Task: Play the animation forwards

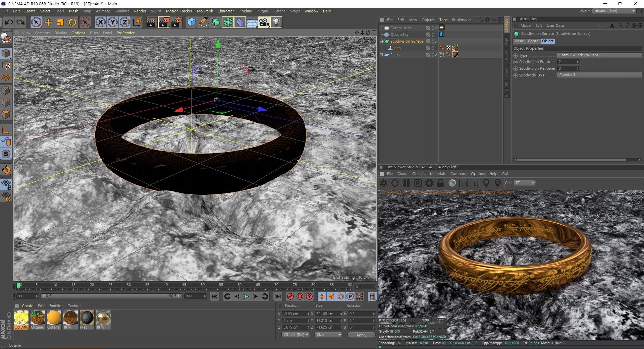Action: (246, 296)
